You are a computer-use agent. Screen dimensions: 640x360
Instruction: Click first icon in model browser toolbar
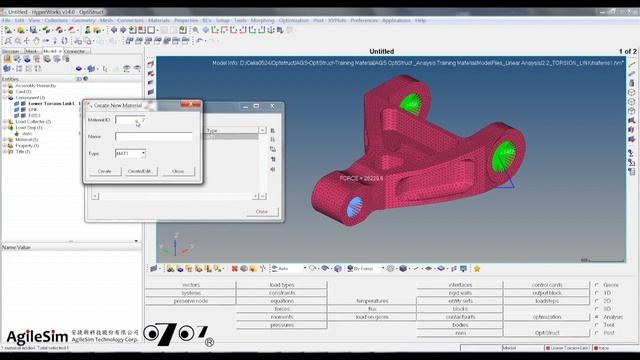[7, 59]
